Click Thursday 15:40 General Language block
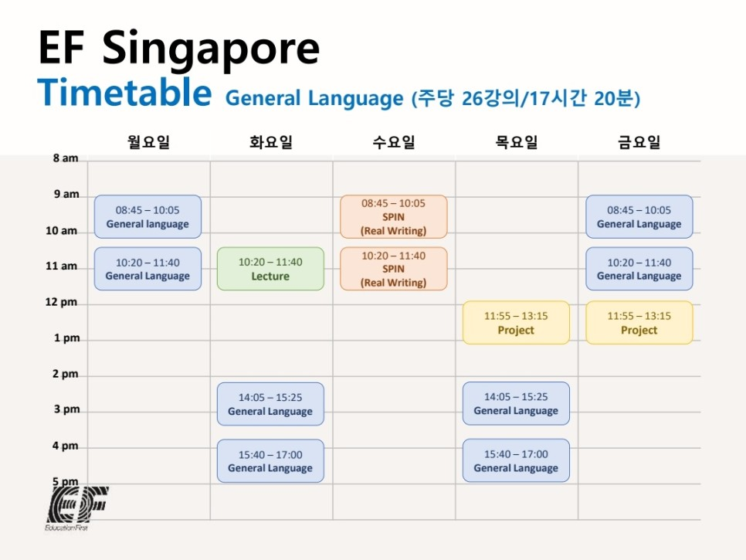The image size is (746, 560). click(x=516, y=460)
